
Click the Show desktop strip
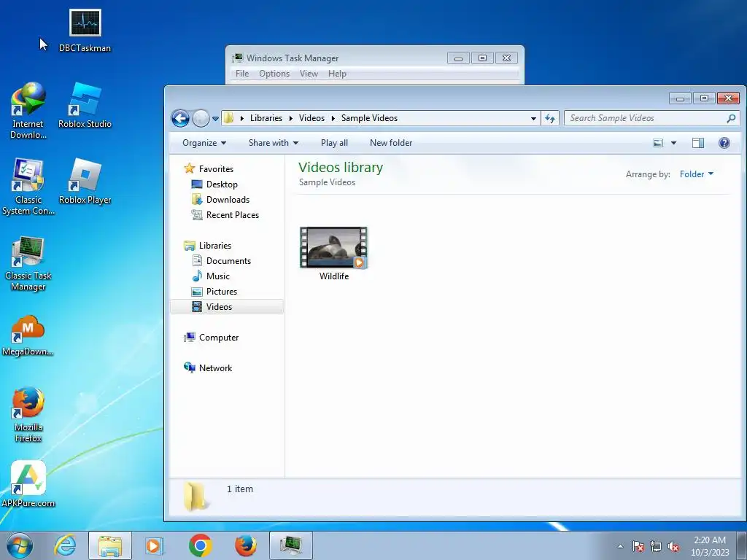743,545
